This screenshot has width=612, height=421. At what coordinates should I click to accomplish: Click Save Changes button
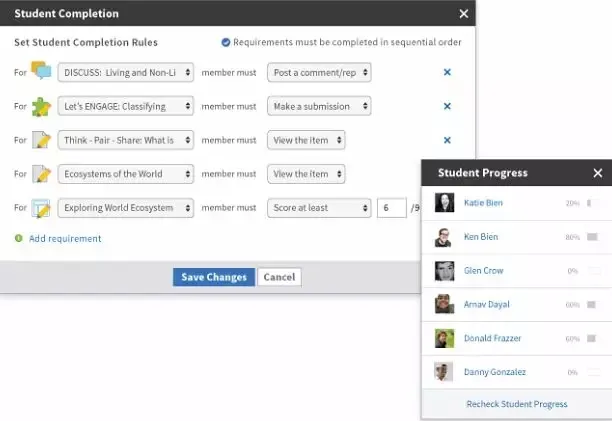pos(213,277)
